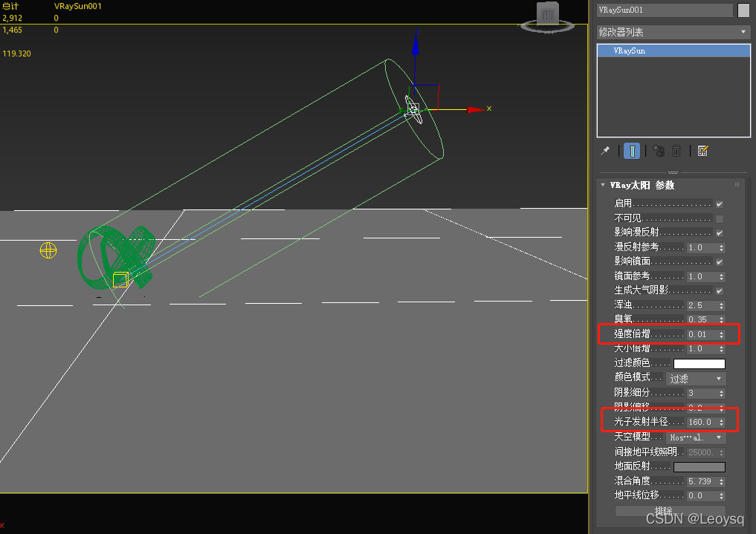Open configure modifier sets icon
The height and width of the screenshot is (534, 756).
702,152
